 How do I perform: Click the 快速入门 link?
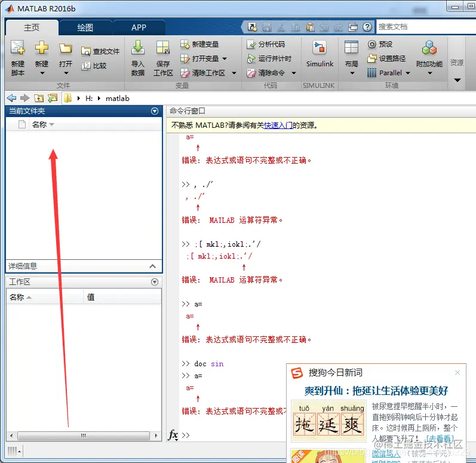(278, 125)
